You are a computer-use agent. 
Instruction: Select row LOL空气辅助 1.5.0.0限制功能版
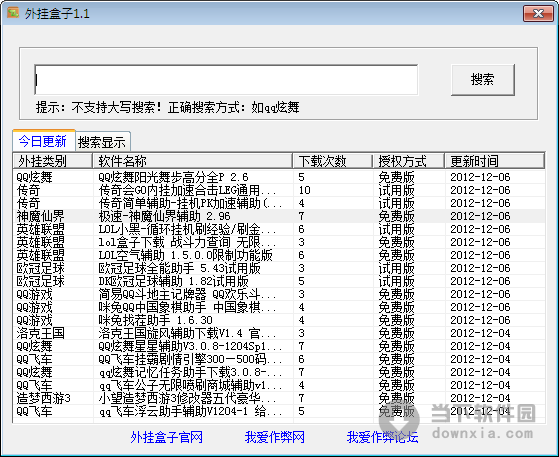pos(280,255)
